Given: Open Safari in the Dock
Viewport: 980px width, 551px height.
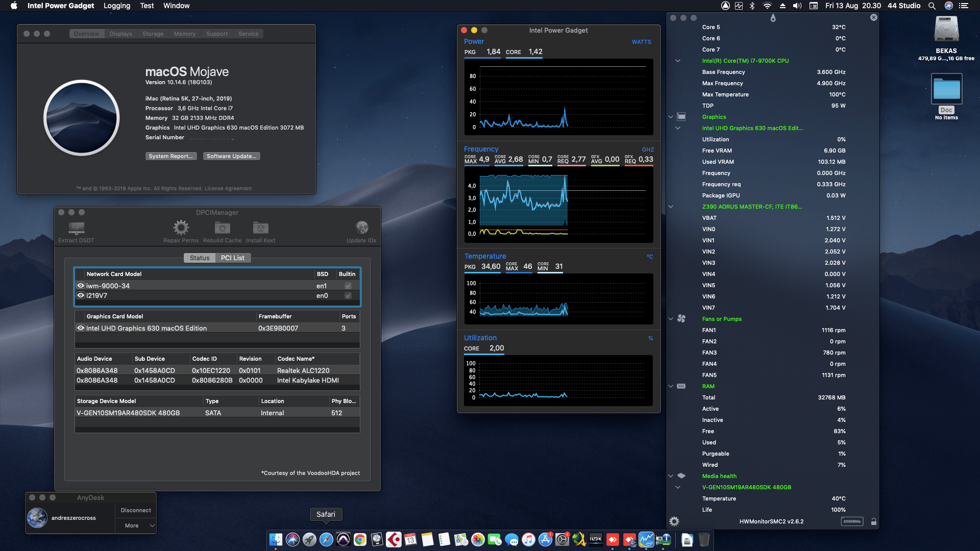Looking at the screenshot, I should 326,539.
